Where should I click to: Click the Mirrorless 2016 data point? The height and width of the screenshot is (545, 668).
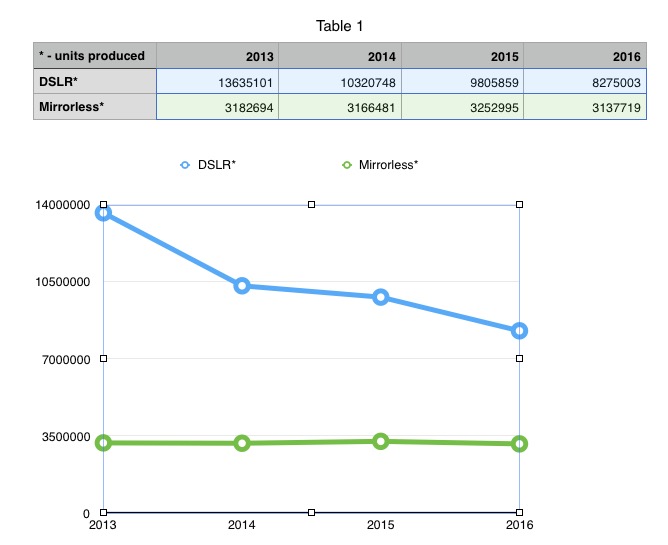tap(519, 444)
